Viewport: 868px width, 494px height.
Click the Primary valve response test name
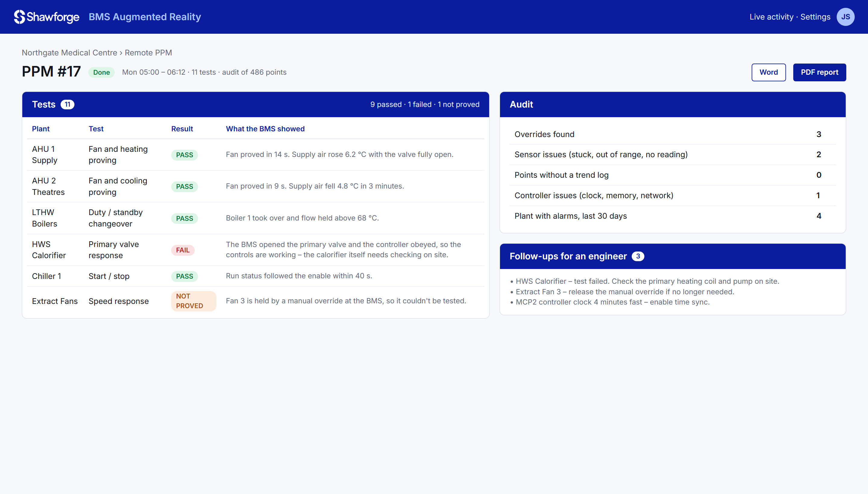pyautogui.click(x=114, y=250)
